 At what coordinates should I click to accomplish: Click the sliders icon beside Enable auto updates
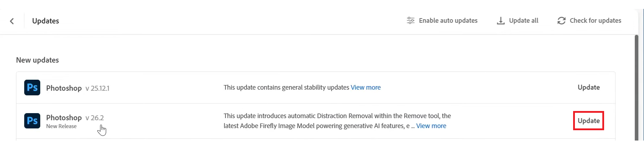coord(410,21)
